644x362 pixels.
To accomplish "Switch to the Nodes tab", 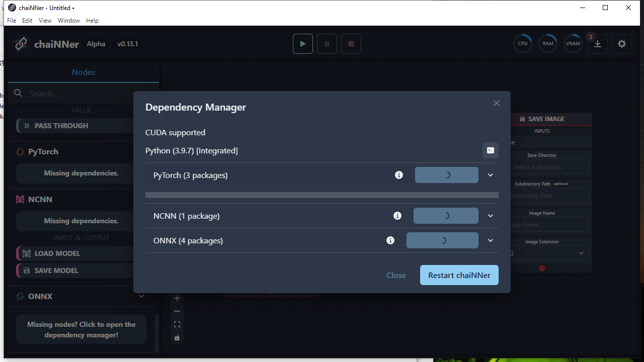I will click(x=83, y=72).
